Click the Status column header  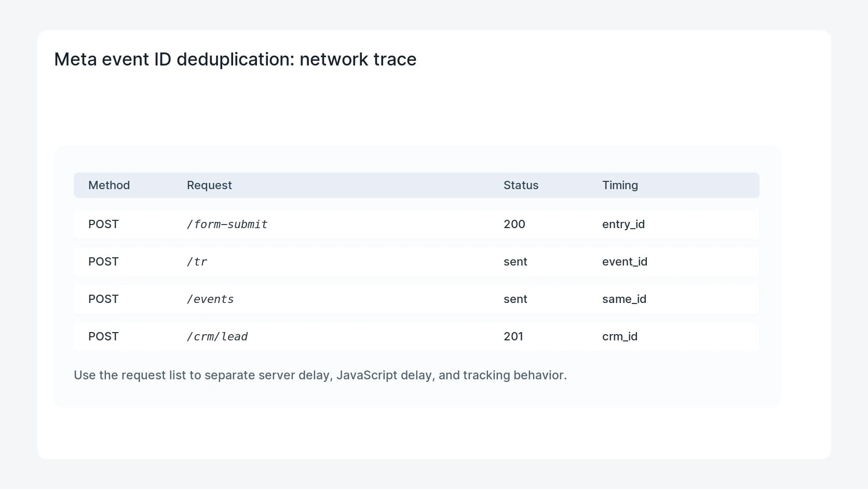click(x=521, y=185)
